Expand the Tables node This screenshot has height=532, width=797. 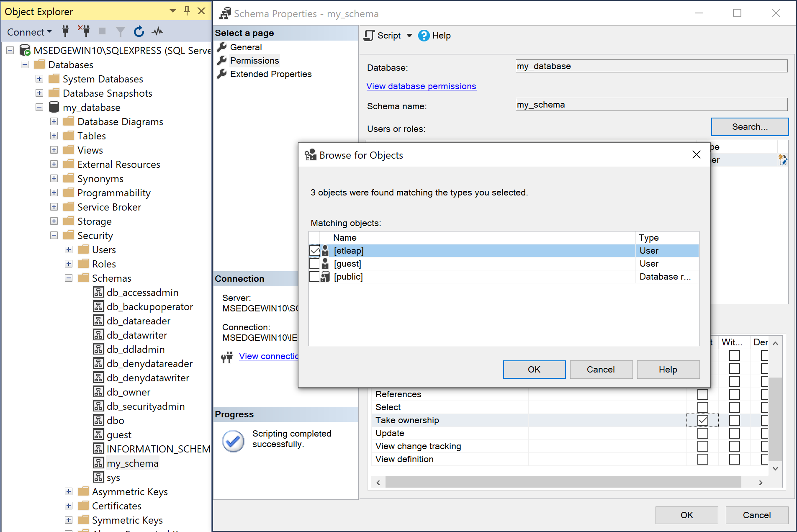pyautogui.click(x=54, y=135)
